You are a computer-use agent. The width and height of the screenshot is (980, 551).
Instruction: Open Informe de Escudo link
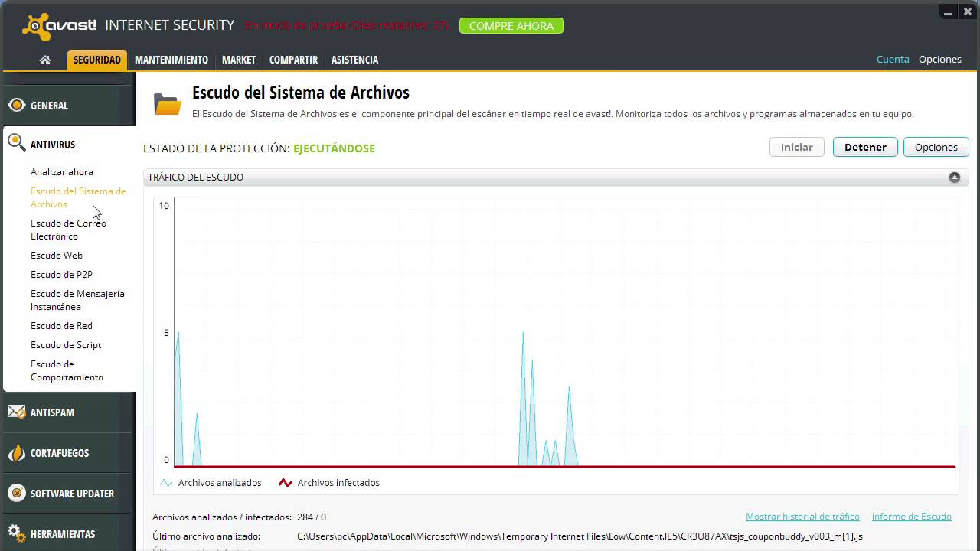[912, 517]
